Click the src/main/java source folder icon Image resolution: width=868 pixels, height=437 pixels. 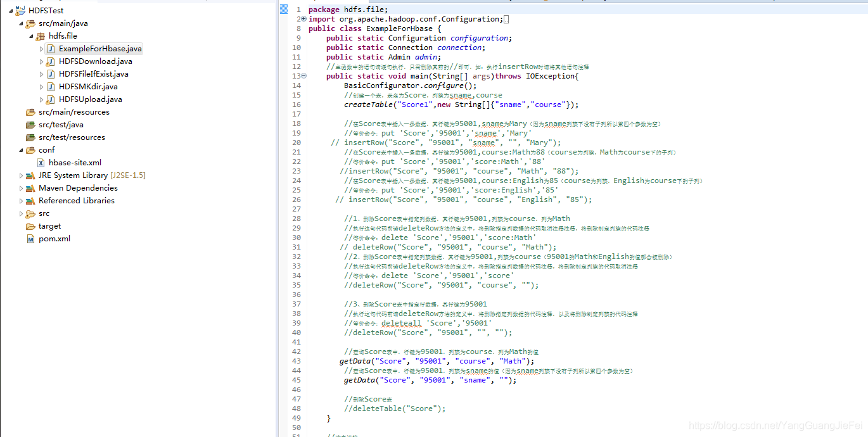30,23
